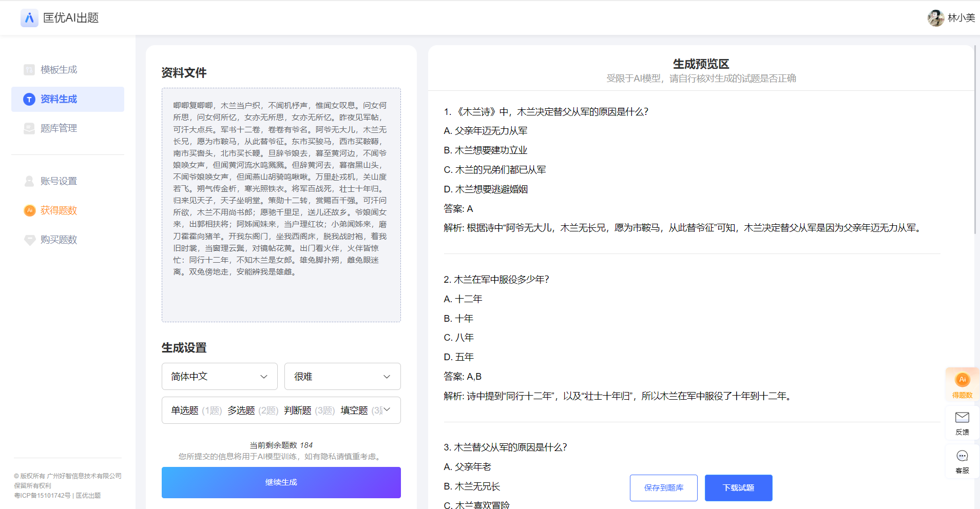Click option 'A. 十二年'
This screenshot has width=980, height=509.
pos(463,299)
